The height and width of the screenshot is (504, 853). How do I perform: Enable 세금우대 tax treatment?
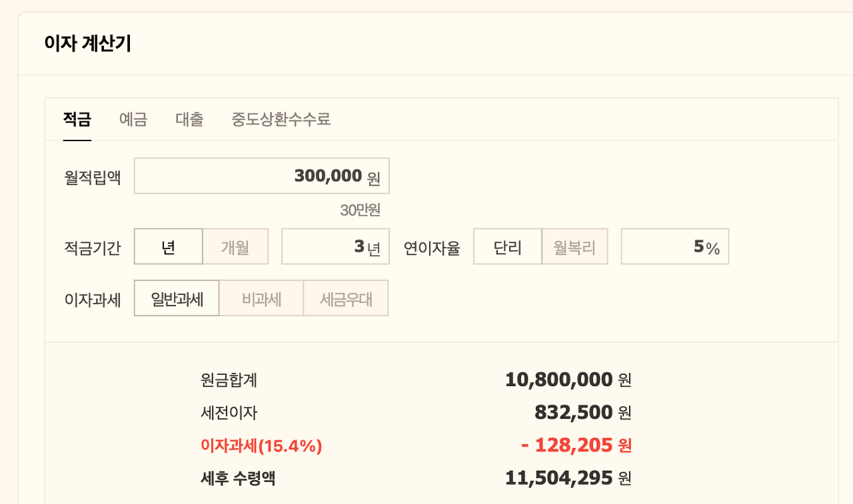[x=345, y=298]
